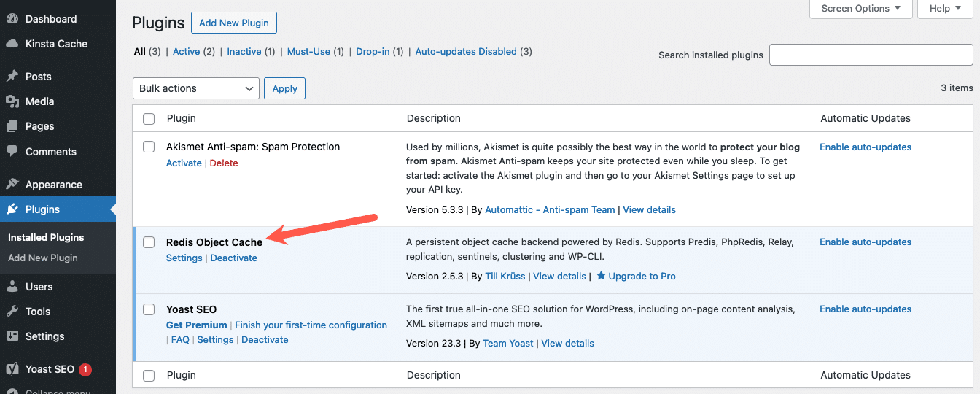The height and width of the screenshot is (394, 980).
Task: Tick the select-all checkbox in table footer
Action: (149, 376)
